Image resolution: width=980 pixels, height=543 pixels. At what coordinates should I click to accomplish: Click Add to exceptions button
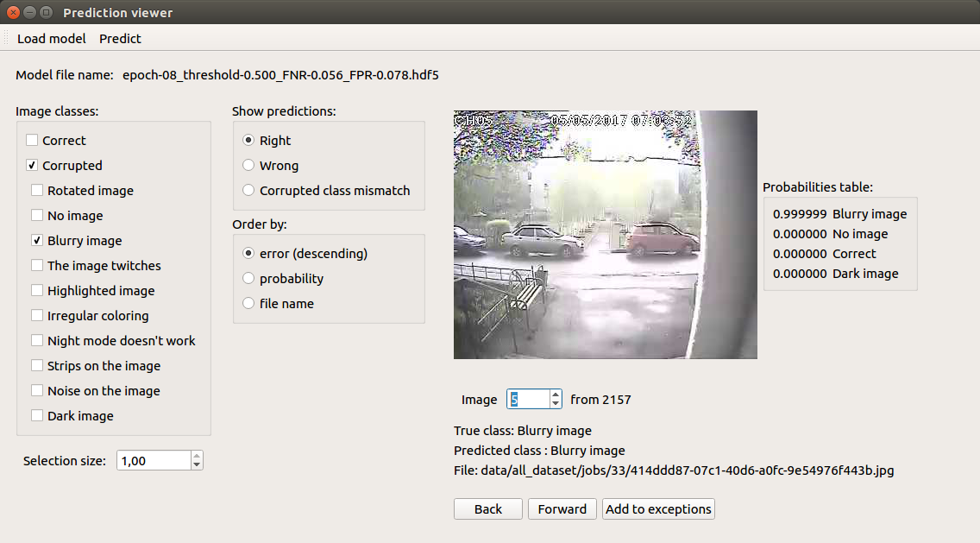658,509
